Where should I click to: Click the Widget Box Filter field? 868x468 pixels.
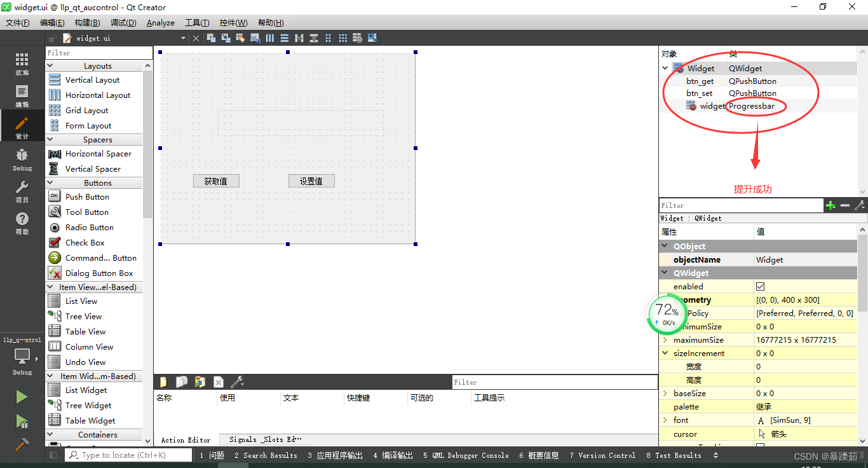coord(99,53)
